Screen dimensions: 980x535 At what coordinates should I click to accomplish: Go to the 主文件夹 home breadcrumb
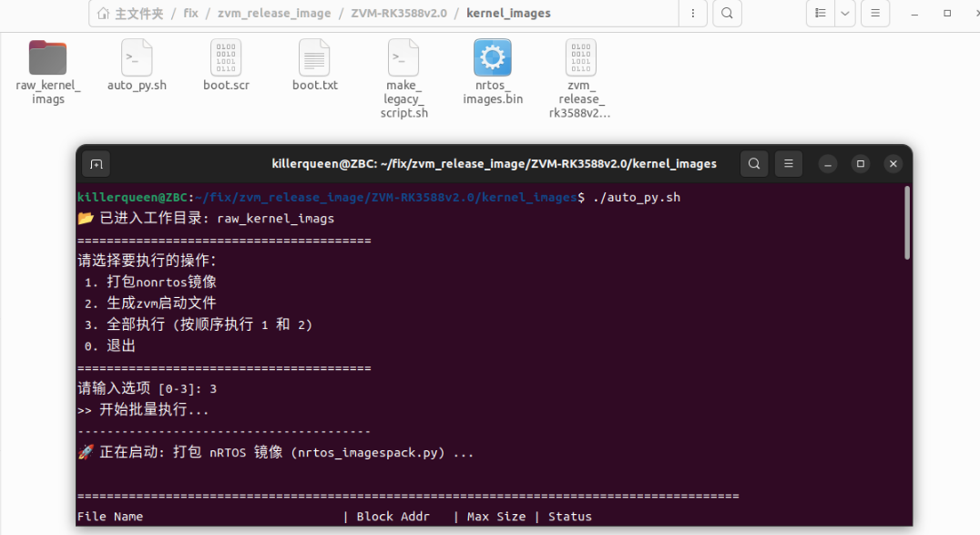pyautogui.click(x=131, y=14)
